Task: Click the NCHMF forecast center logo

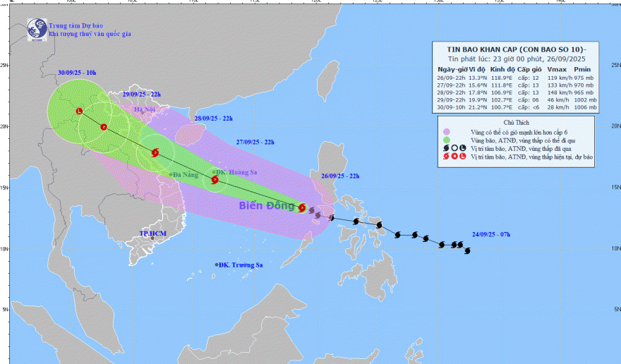Action: [x=37, y=30]
